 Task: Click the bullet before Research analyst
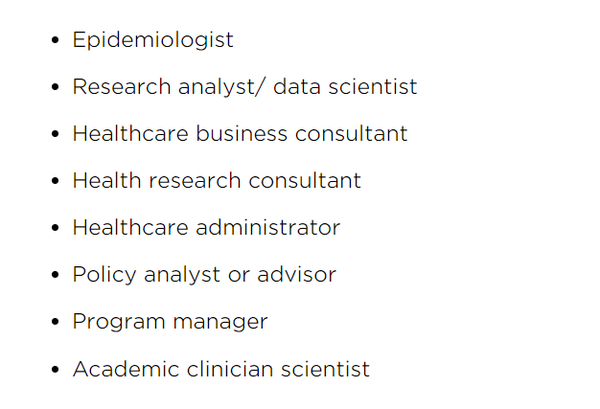[55, 87]
